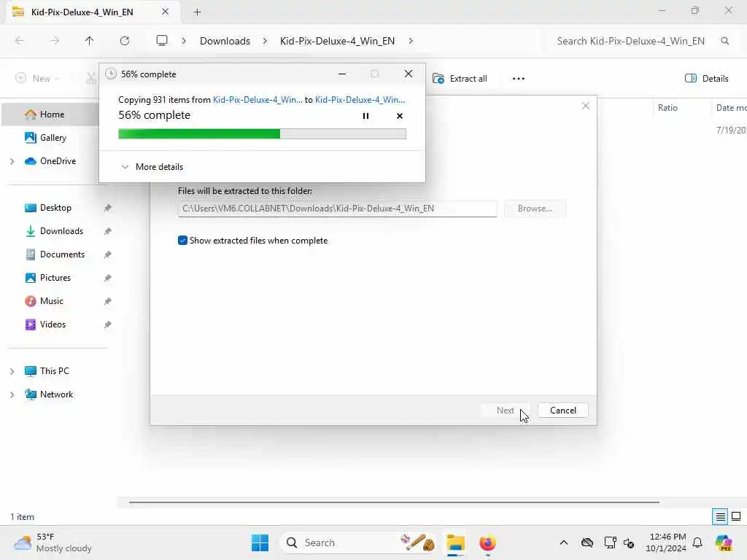Open the See more ellipsis menu

click(x=519, y=79)
